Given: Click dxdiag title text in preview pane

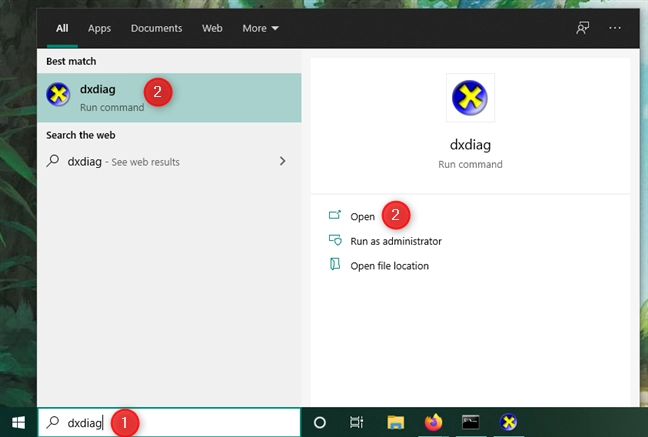Looking at the screenshot, I should (x=470, y=145).
